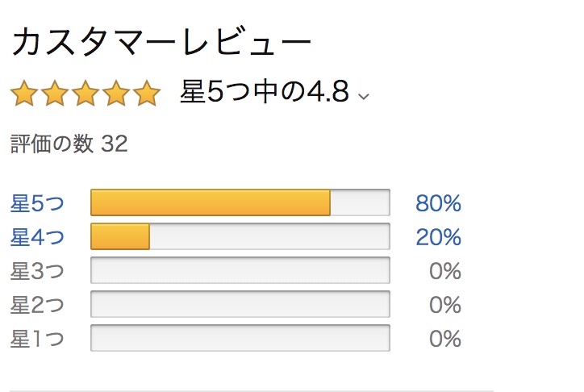Image resolution: width=584 pixels, height=392 pixels.
Task: Click the 5-star histogram bar
Action: pyautogui.click(x=240, y=202)
